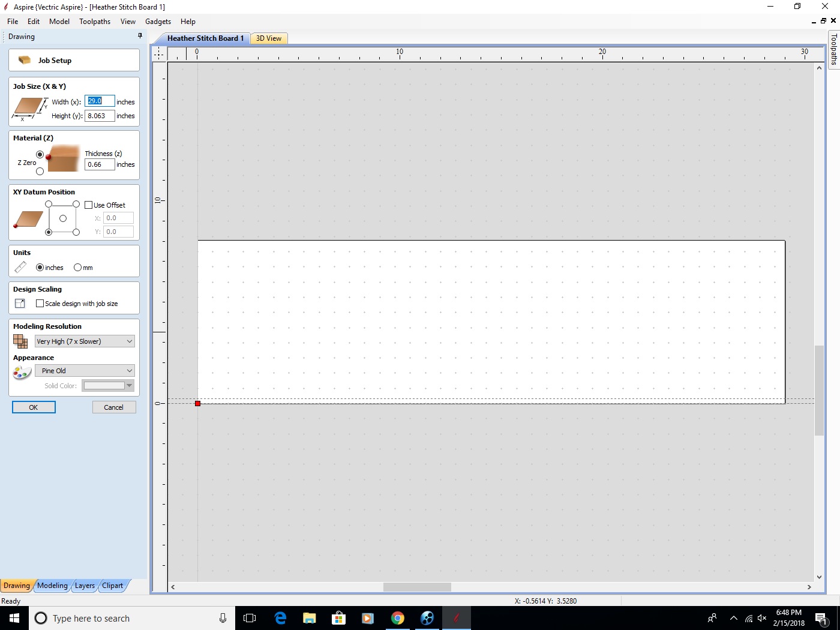The width and height of the screenshot is (840, 630).
Task: Click the scroll down arrow
Action: (819, 577)
